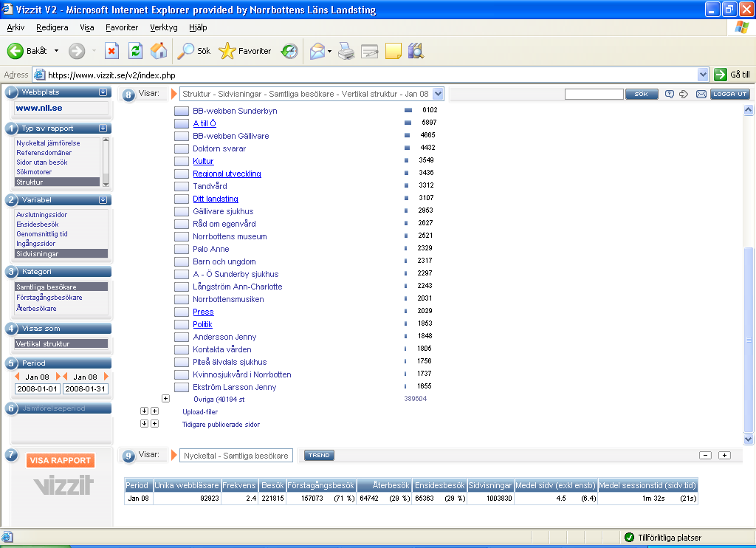Click page icon next to Palo Anne
This screenshot has width=756, height=548.
(x=182, y=249)
